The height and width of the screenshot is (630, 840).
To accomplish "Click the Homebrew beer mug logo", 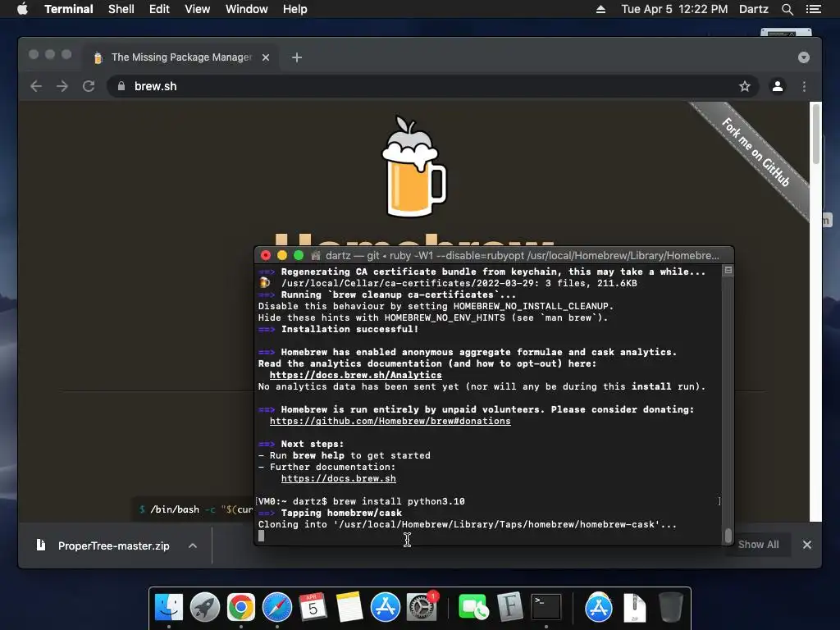I will [413, 166].
